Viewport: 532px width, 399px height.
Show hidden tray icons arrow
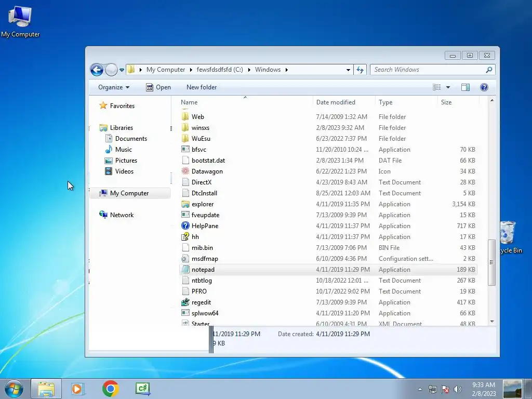(420, 389)
